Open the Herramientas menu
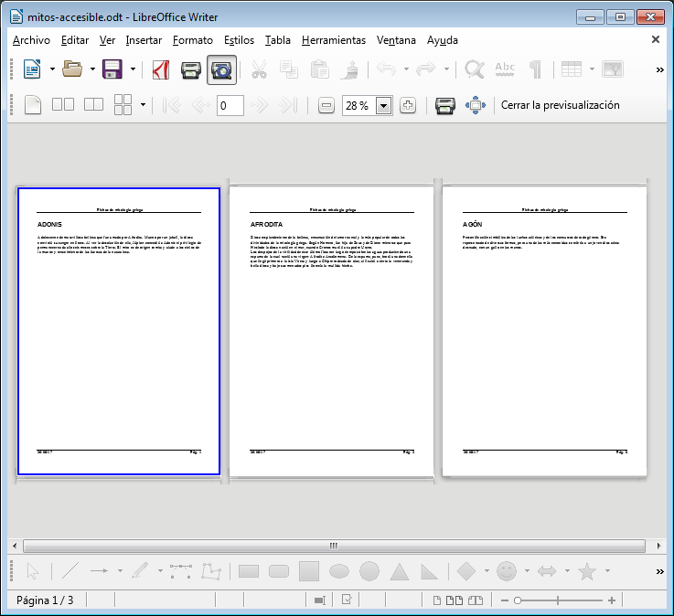674x616 pixels. [x=334, y=40]
